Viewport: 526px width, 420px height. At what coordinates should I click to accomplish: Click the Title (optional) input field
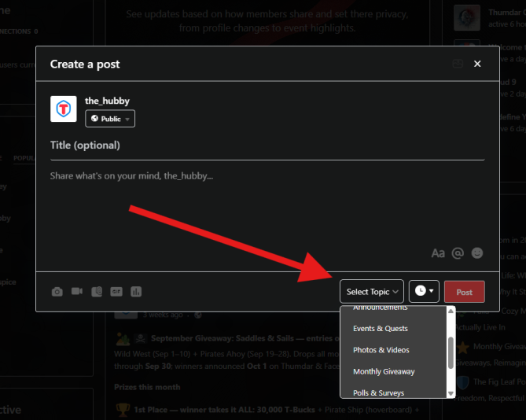click(267, 146)
